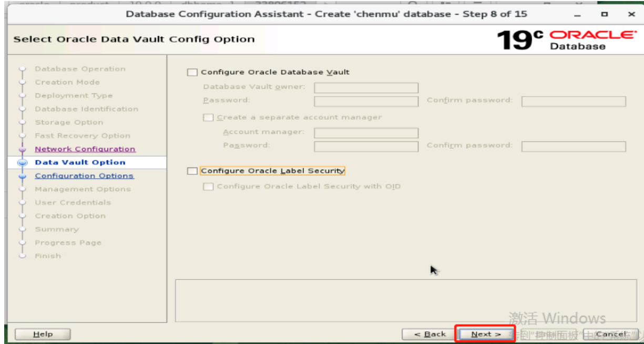Click the Database Vault owner Password field

(x=366, y=101)
